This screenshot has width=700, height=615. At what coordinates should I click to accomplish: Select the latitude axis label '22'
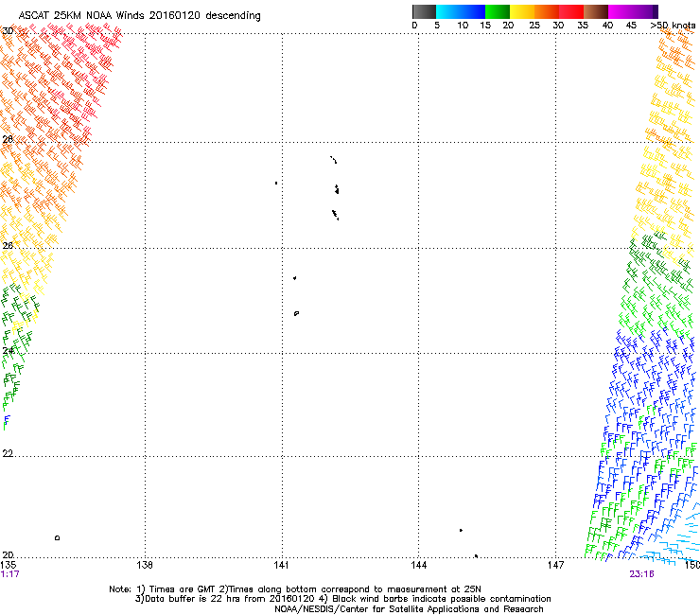[8, 453]
